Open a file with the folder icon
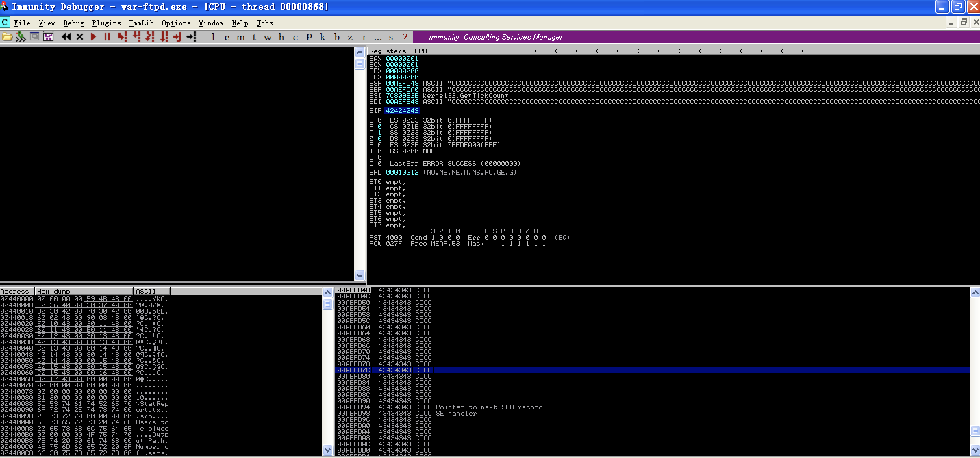 tap(7, 37)
